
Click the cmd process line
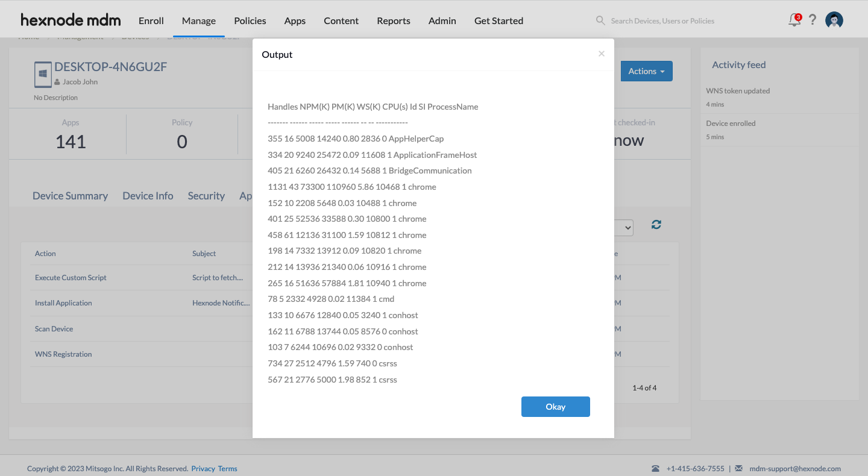click(x=331, y=299)
